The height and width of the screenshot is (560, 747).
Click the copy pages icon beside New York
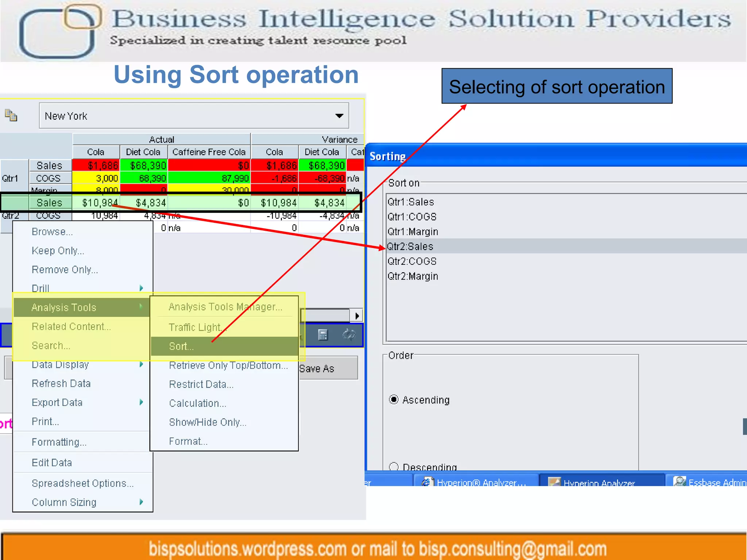click(x=11, y=116)
